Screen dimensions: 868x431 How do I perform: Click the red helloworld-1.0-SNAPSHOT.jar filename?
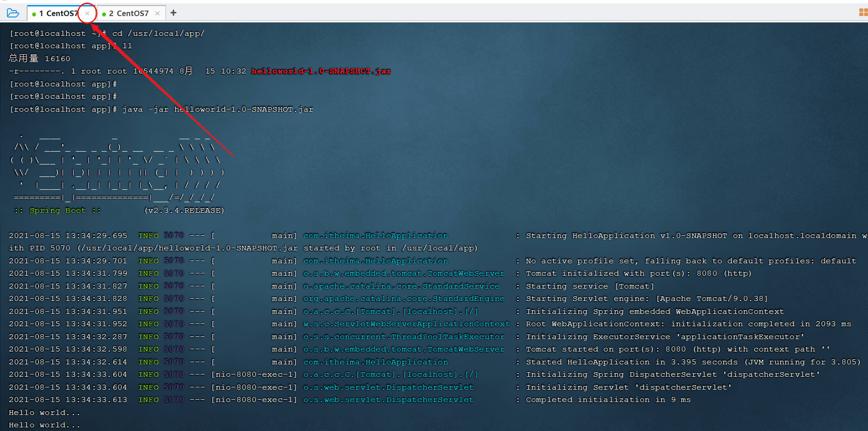click(321, 71)
